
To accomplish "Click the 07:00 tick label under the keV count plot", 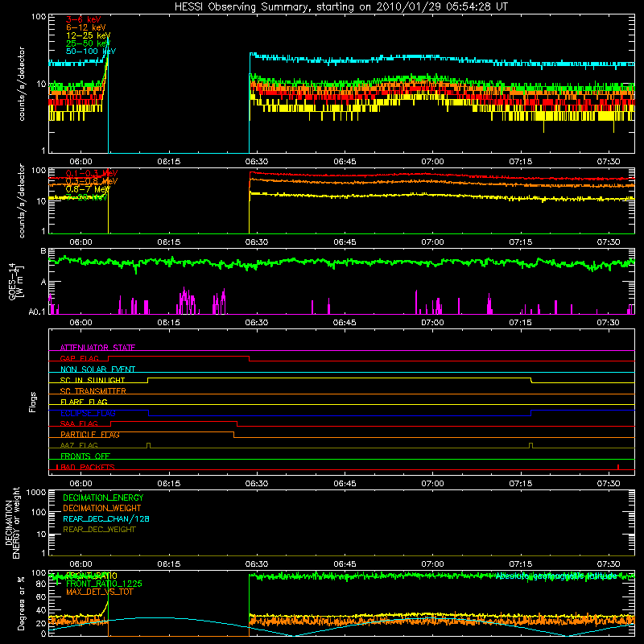I will [x=432, y=162].
